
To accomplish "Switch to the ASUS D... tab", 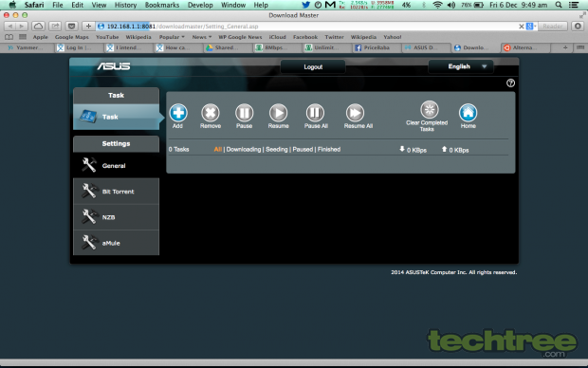I will (426, 47).
